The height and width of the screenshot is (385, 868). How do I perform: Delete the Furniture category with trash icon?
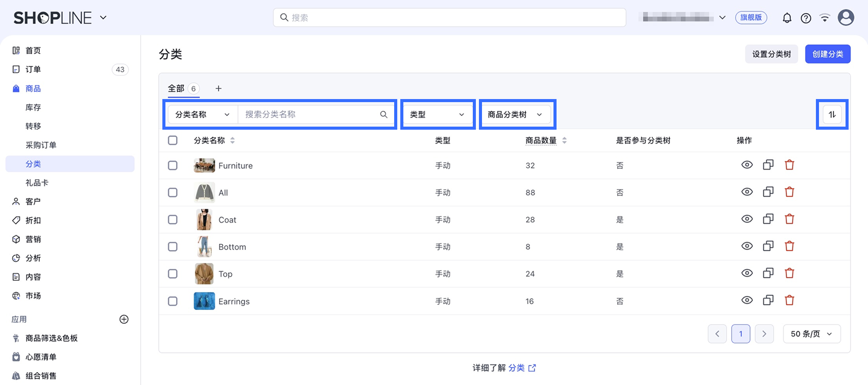point(789,165)
